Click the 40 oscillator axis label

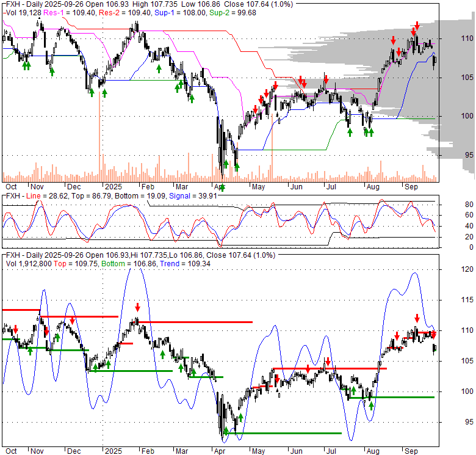(x=469, y=226)
